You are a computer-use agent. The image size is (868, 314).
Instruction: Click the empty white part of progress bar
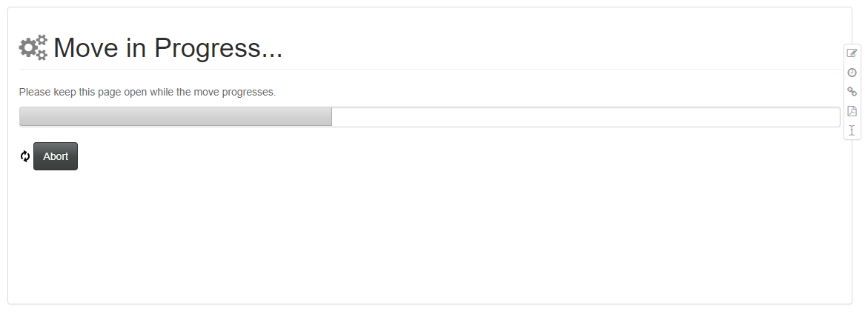tap(586, 117)
